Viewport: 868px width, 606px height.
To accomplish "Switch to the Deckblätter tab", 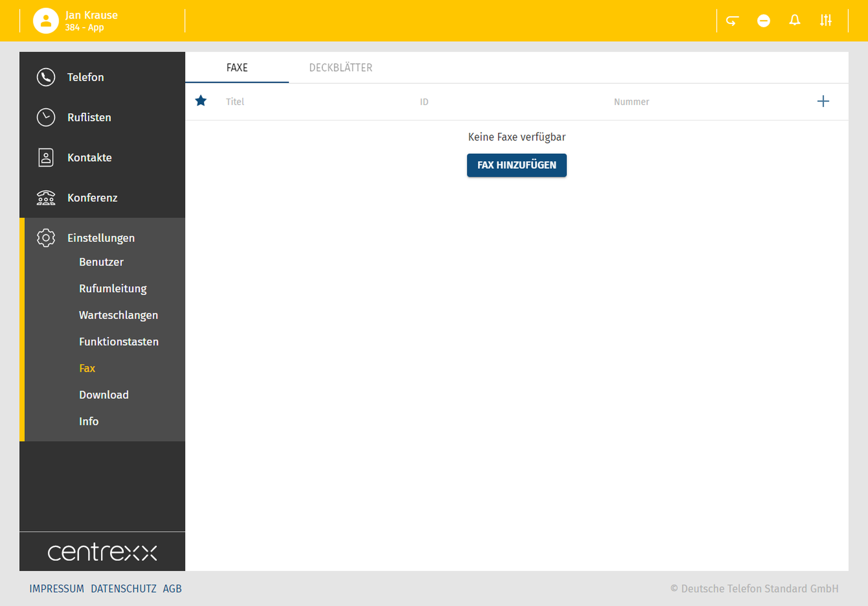I will click(341, 68).
